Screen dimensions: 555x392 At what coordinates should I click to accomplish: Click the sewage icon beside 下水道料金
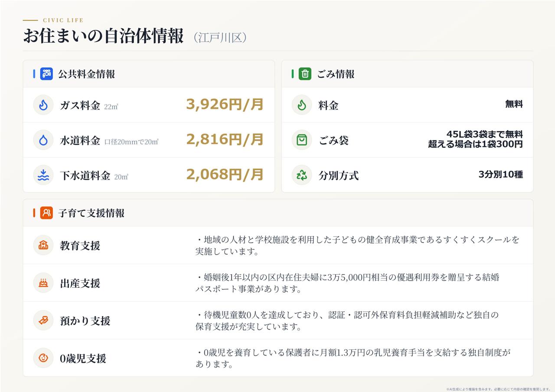click(x=43, y=175)
